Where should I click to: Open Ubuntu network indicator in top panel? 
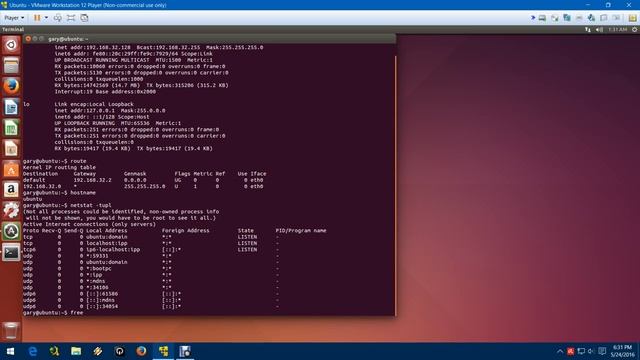pyautogui.click(x=588, y=29)
